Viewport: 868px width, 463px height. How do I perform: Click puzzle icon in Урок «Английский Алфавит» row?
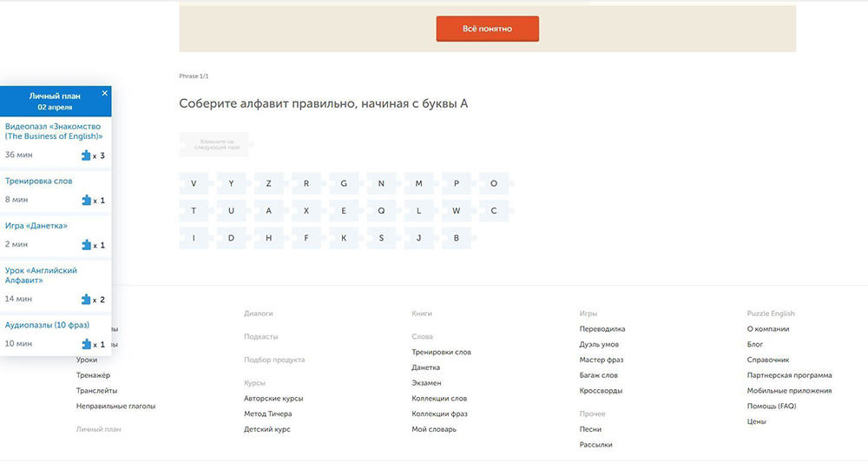click(x=86, y=300)
